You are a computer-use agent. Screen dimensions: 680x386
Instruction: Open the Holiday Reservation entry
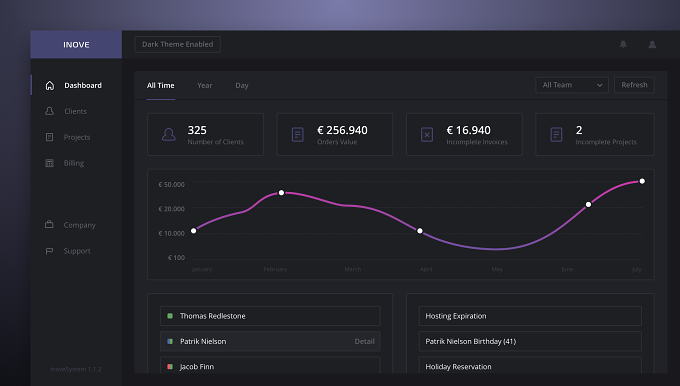[x=530, y=366]
